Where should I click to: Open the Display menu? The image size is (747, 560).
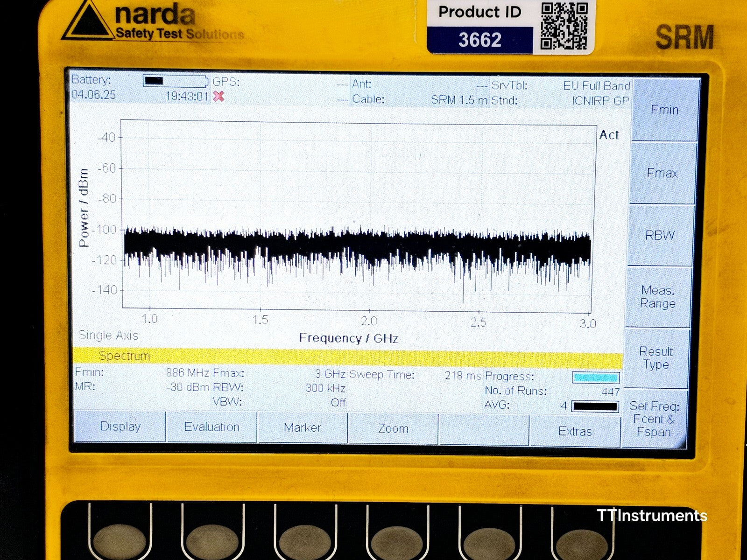tap(120, 427)
